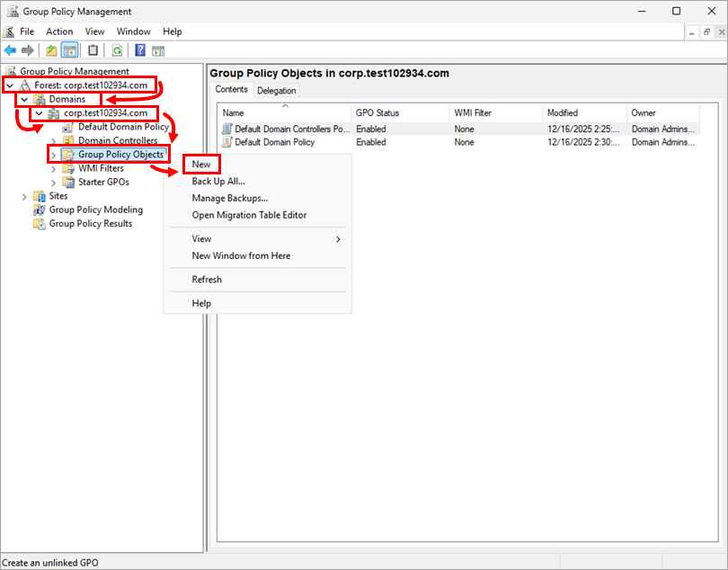Click the Modified column header
This screenshot has height=570, width=728.
coord(563,112)
